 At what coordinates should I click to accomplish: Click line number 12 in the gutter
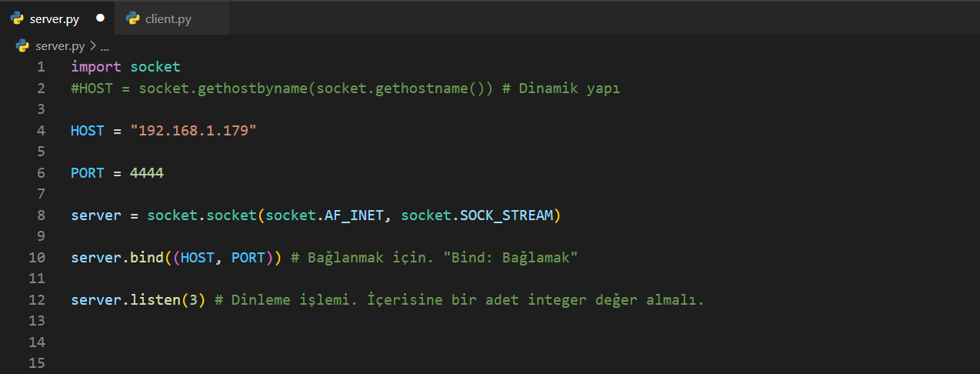36,300
